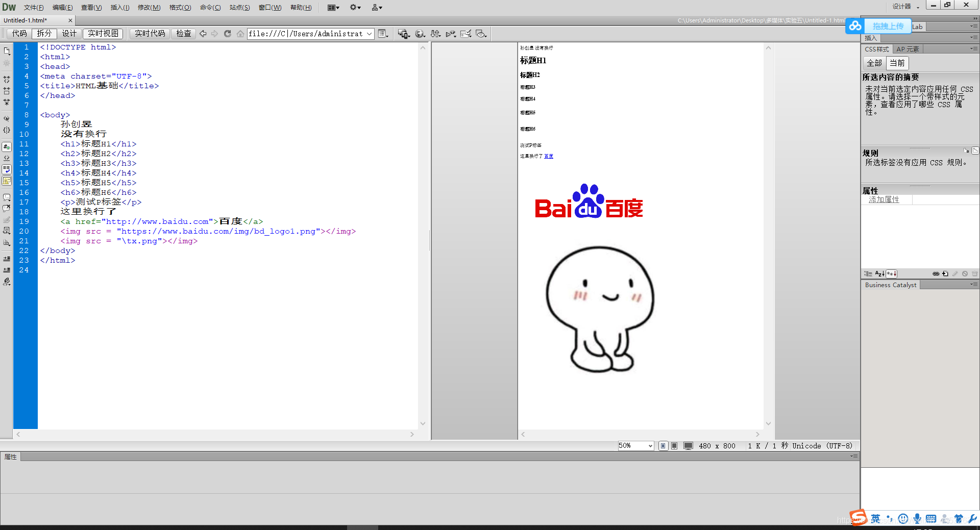Open preview in browser globe icon
Image resolution: width=980 pixels, height=530 pixels.
(x=420, y=34)
